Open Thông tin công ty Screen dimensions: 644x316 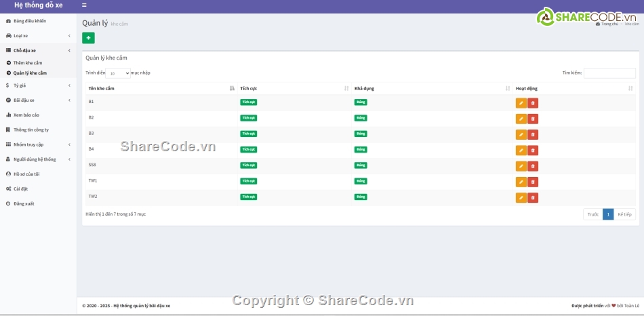[38, 130]
